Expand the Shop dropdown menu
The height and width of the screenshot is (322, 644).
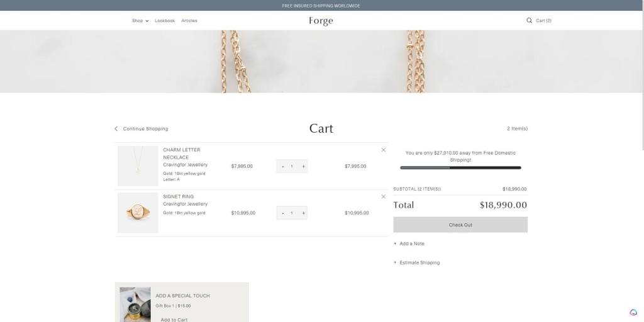[140, 21]
